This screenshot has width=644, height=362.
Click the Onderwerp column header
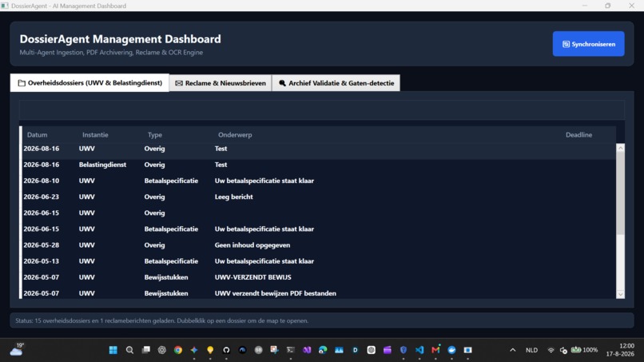coord(235,135)
